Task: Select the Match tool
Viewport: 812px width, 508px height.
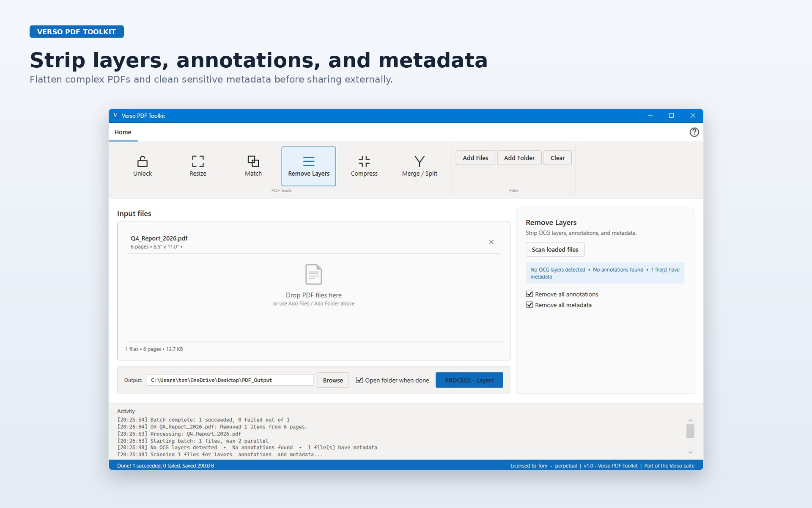Action: [253, 166]
